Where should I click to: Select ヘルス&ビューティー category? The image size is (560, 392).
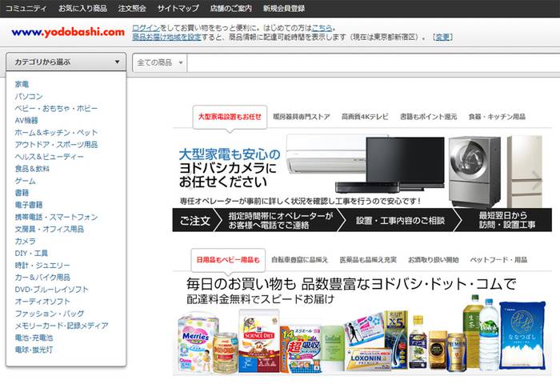pyautogui.click(x=50, y=157)
